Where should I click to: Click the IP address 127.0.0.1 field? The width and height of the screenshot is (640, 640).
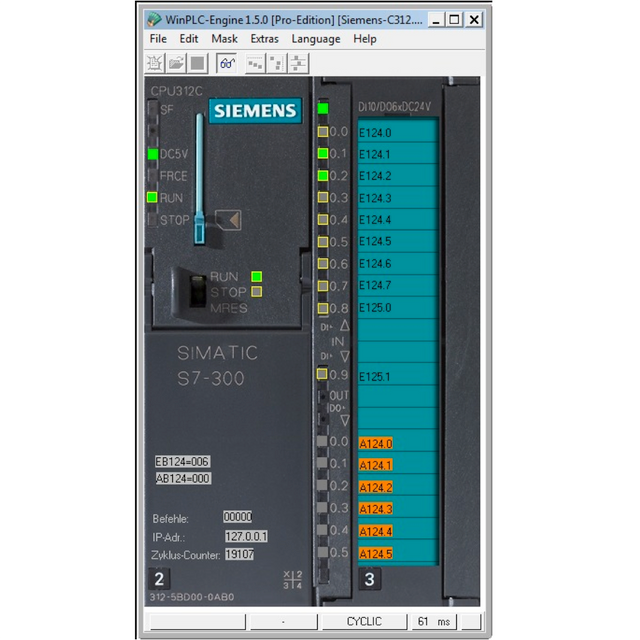pyautogui.click(x=247, y=536)
